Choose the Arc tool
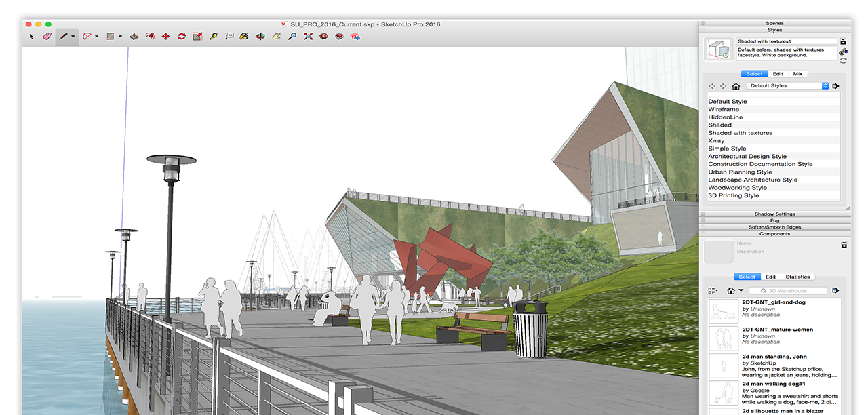 coord(87,37)
